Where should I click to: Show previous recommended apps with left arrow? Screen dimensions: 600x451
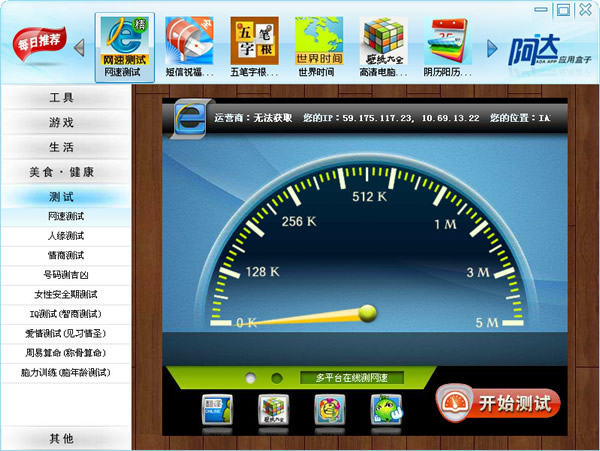[x=79, y=48]
